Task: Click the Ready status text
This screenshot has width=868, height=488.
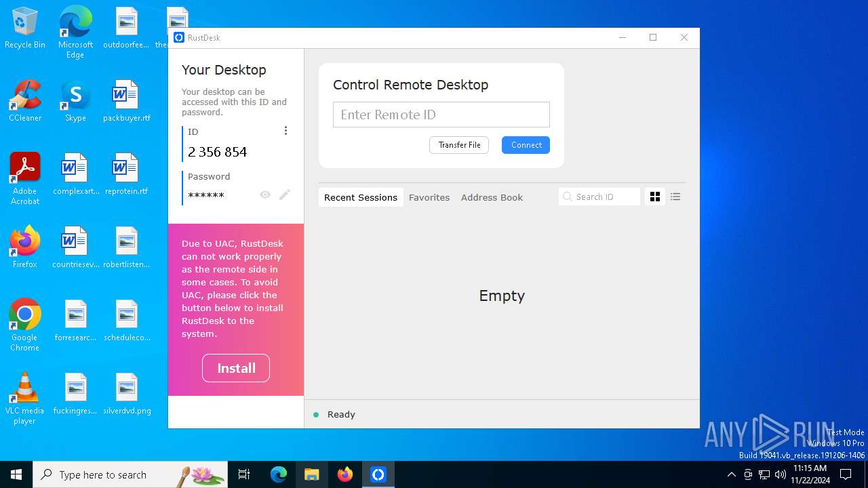Action: pyautogui.click(x=341, y=414)
